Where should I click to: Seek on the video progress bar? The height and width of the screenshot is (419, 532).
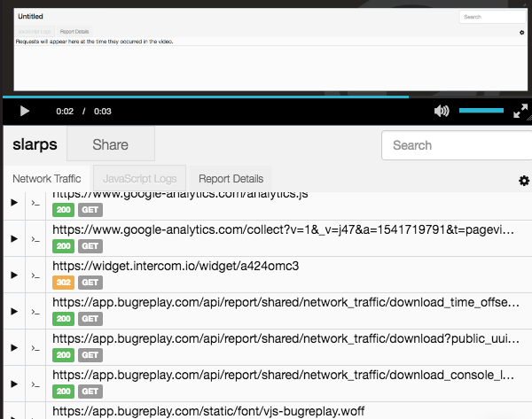pos(266,97)
